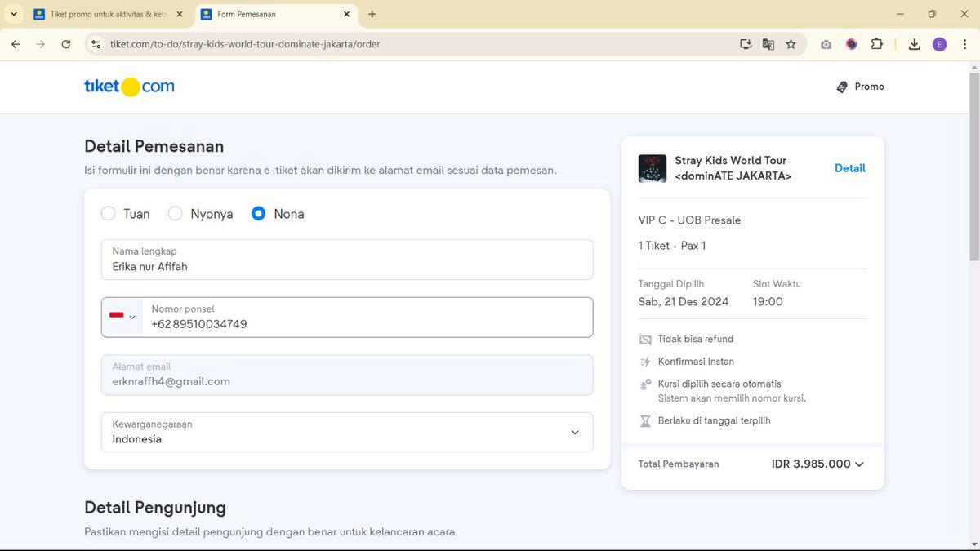Click the no-refund icon
Viewport: 980px width, 551px height.
645,339
